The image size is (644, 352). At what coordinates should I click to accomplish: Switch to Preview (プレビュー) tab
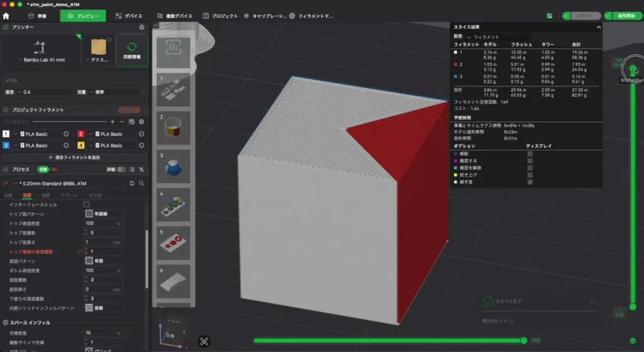[x=83, y=16]
